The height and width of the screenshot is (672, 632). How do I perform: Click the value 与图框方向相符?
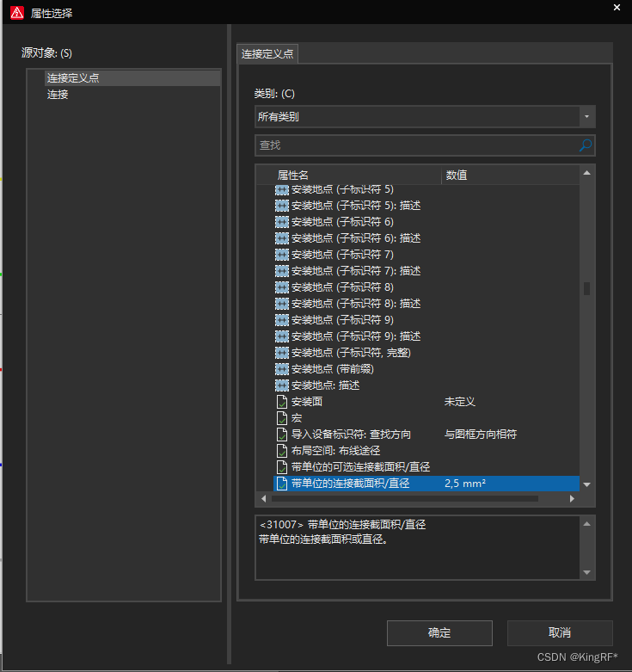click(x=481, y=435)
